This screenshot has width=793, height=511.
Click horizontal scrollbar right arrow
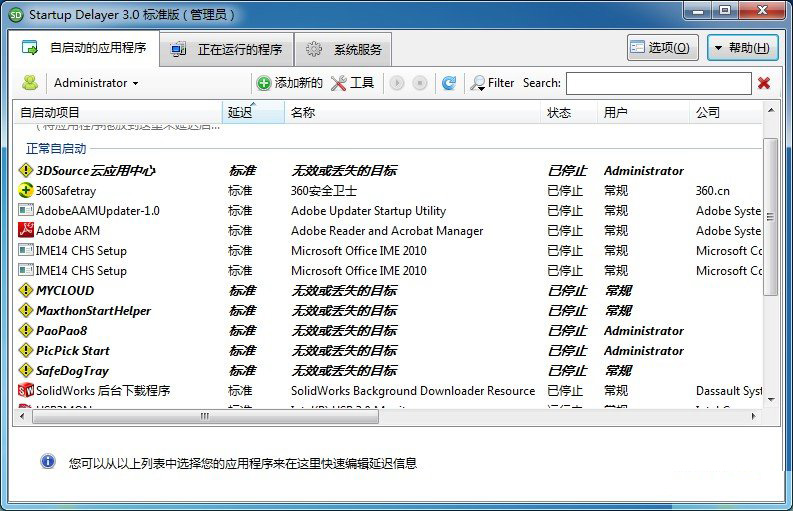point(754,416)
